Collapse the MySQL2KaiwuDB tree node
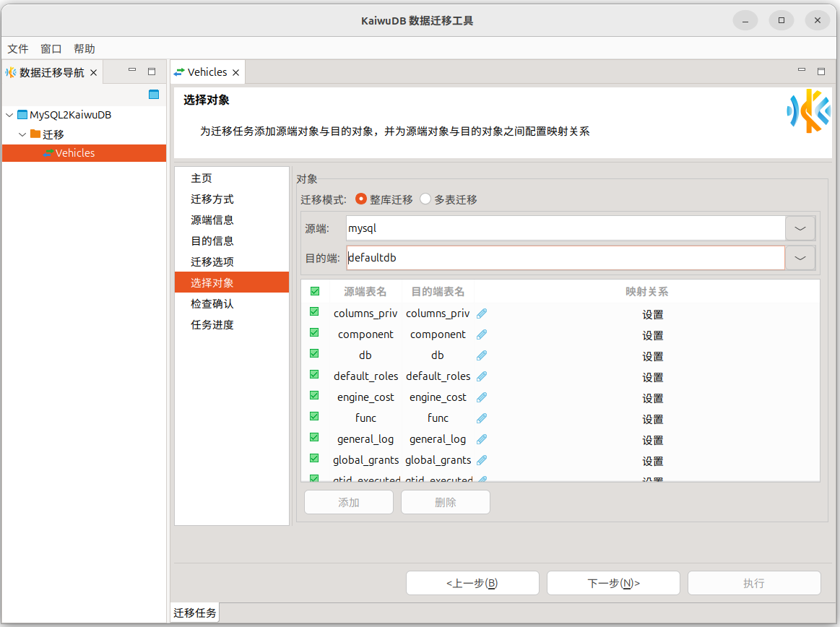The image size is (840, 627). tap(9, 115)
